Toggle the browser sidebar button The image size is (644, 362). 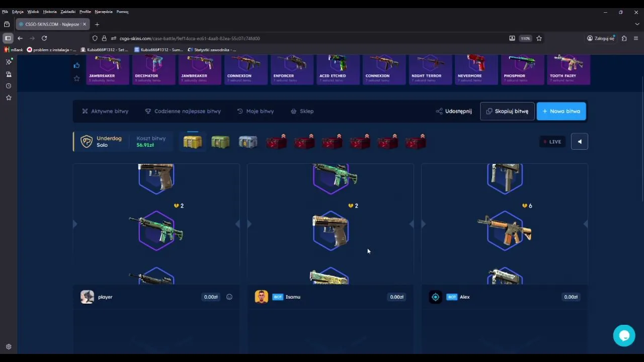coord(8,38)
